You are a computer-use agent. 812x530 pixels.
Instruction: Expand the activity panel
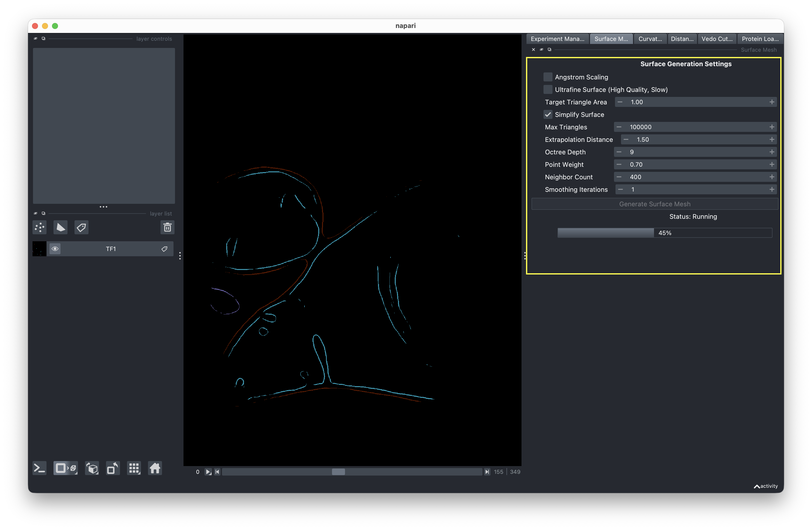pyautogui.click(x=765, y=486)
